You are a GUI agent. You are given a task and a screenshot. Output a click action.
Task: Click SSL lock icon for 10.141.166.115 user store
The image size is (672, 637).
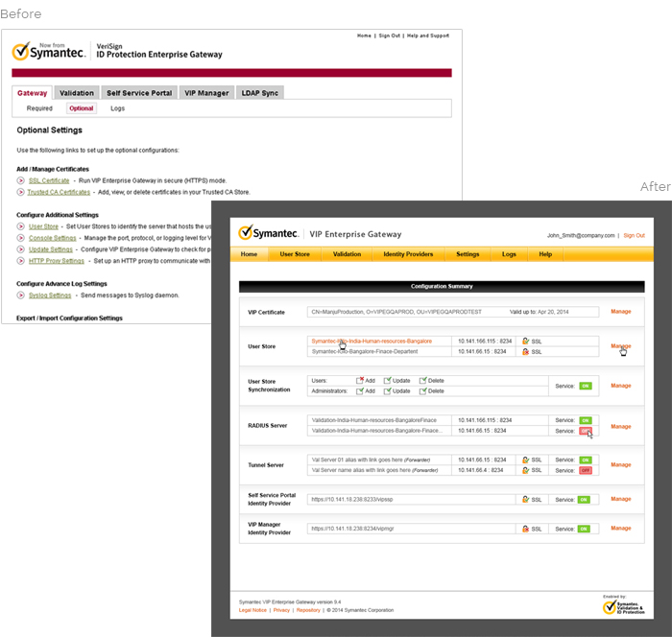click(x=525, y=341)
